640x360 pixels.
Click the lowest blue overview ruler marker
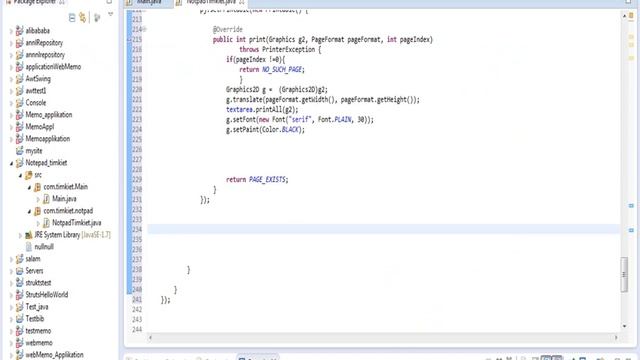tap(631, 230)
